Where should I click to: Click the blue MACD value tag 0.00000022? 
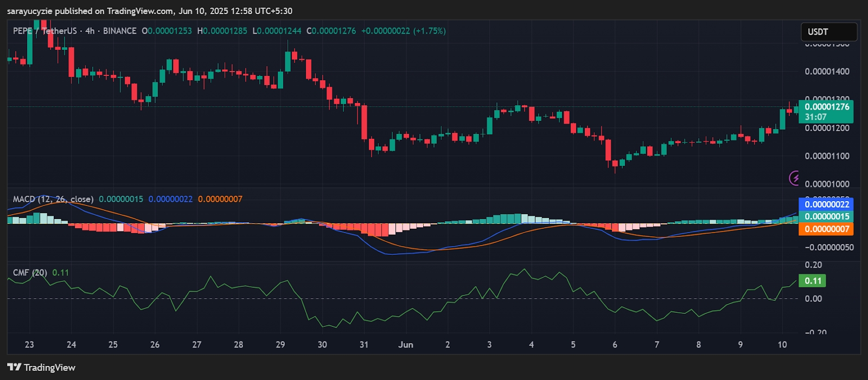point(826,204)
